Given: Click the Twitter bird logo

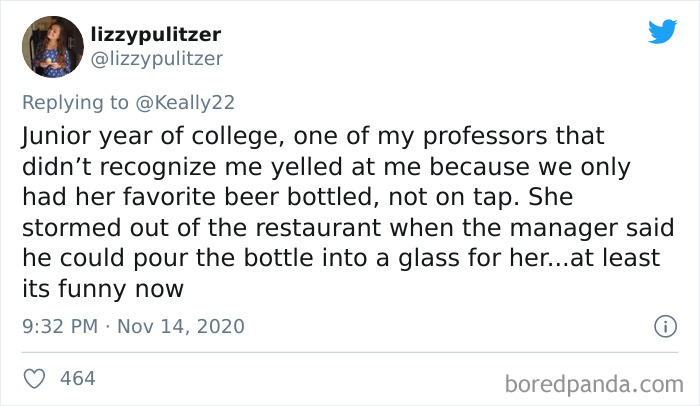Looking at the screenshot, I should pyautogui.click(x=662, y=31).
